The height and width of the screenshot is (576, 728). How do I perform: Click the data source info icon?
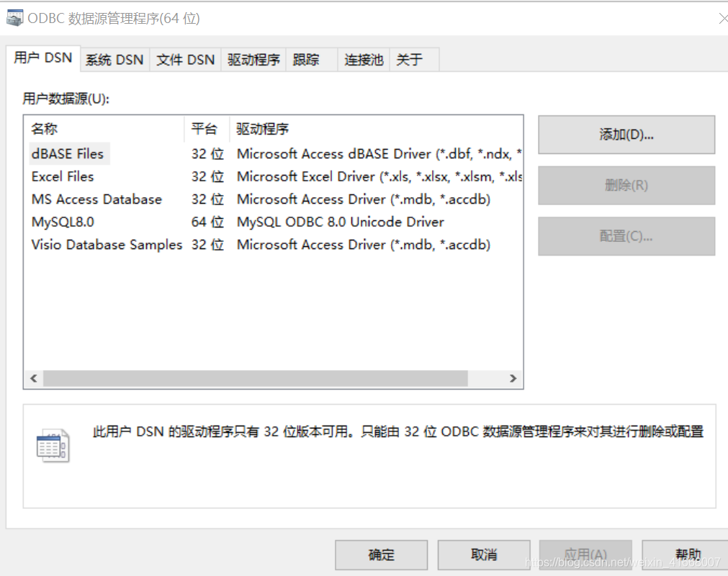(53, 446)
